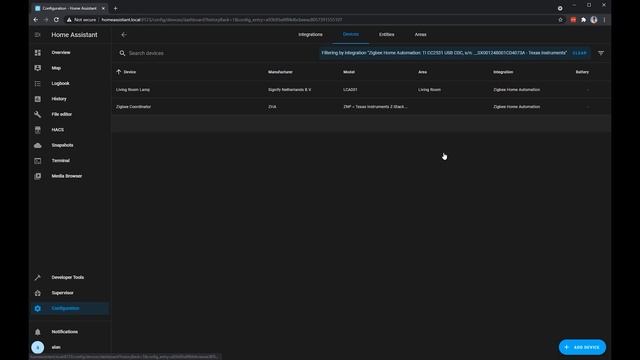Switch to the Integrations tab
The image size is (640, 360).
point(310,35)
